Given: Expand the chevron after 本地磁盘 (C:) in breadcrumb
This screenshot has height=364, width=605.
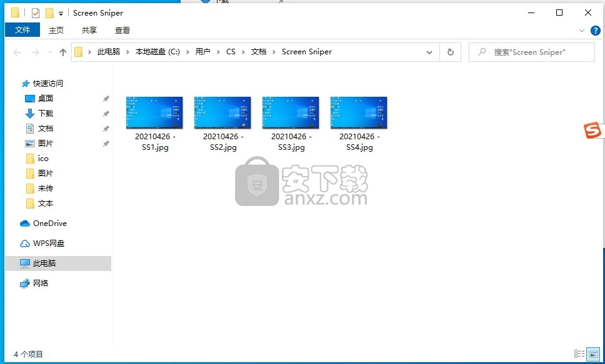Looking at the screenshot, I should tap(187, 52).
